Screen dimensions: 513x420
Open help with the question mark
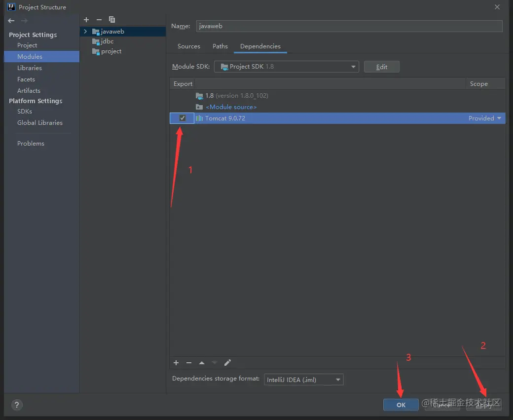coord(17,405)
